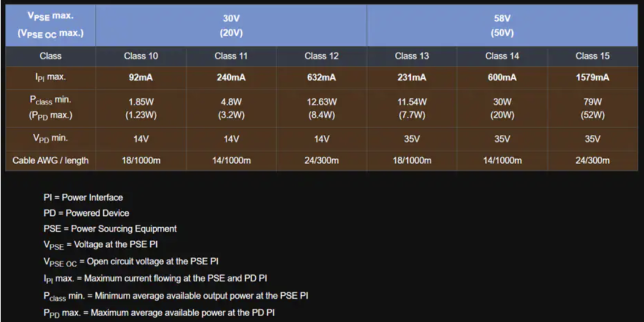Click the 58V (50V) voltage group header
This screenshot has width=644, height=322.
tap(502, 26)
